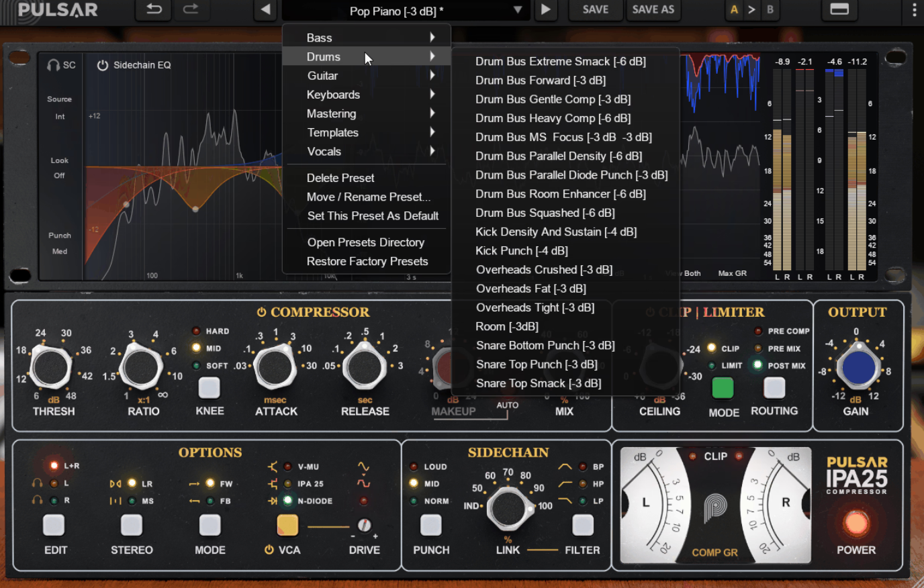Select Snare Top Smack preset
Screen dimensions: 924x588
point(539,383)
